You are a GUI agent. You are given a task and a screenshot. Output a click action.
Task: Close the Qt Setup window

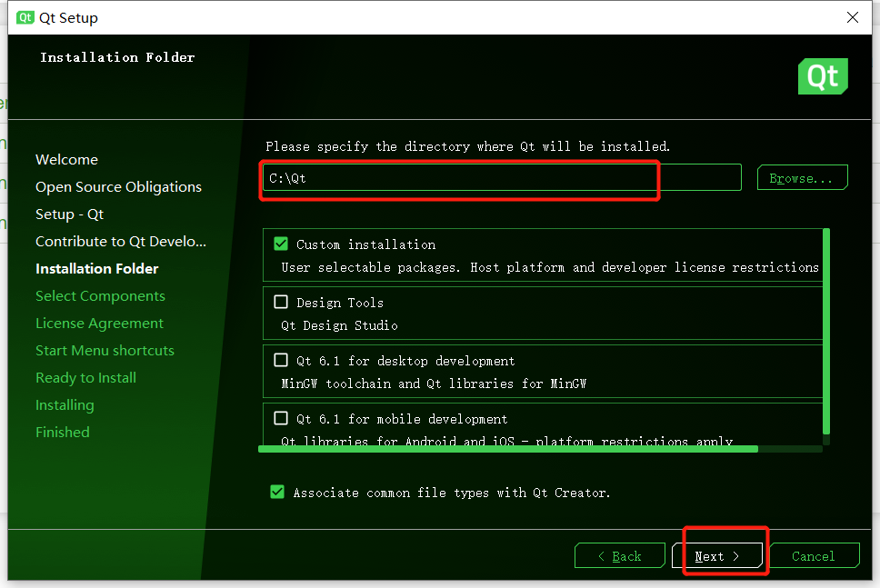853,17
